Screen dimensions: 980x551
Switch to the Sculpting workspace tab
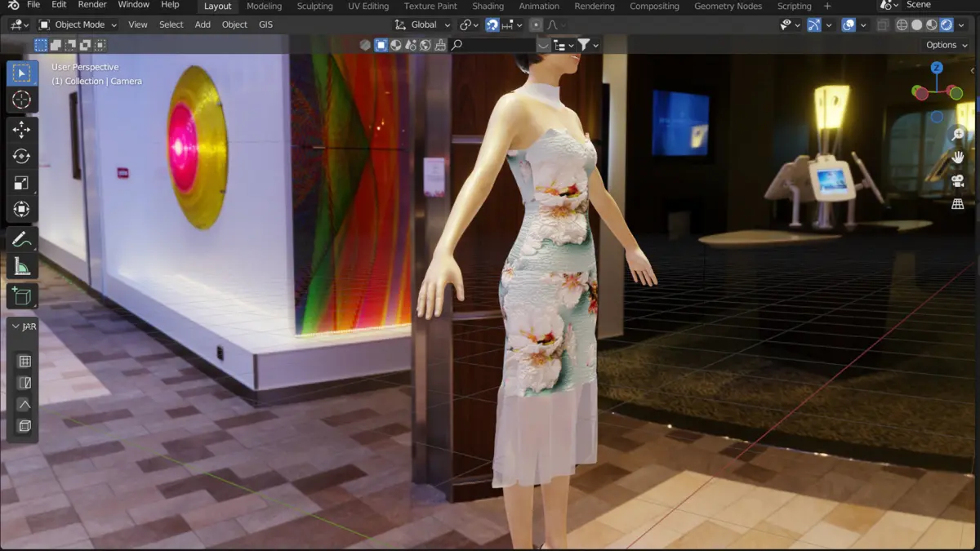point(315,6)
